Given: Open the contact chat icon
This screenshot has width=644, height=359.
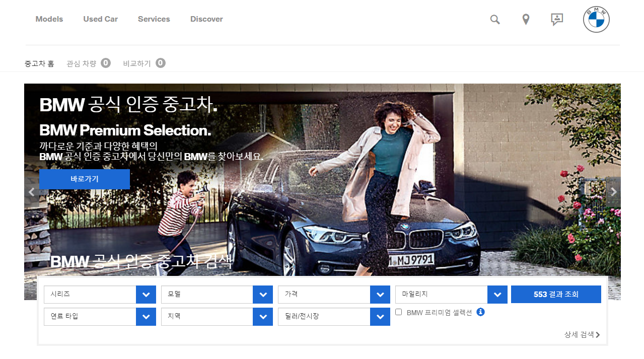Looking at the screenshot, I should pos(557,20).
